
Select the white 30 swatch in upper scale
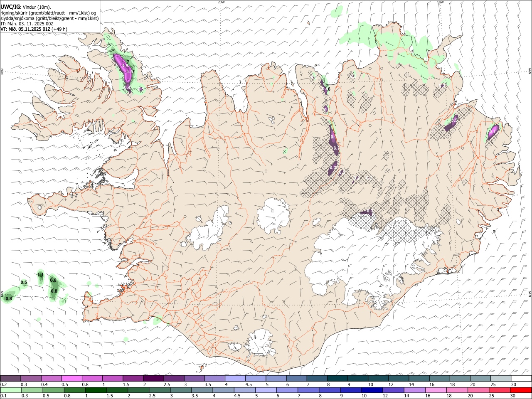tap(522, 378)
